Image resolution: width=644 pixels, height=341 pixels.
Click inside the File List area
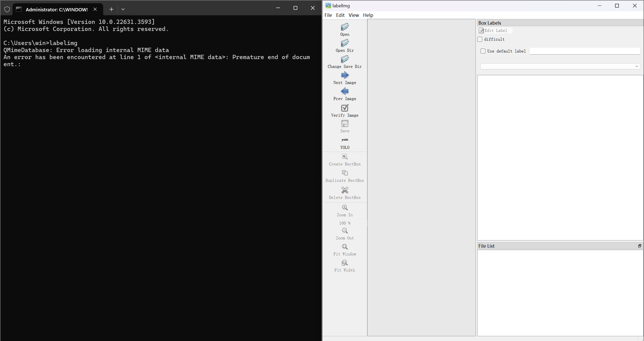[560, 293]
